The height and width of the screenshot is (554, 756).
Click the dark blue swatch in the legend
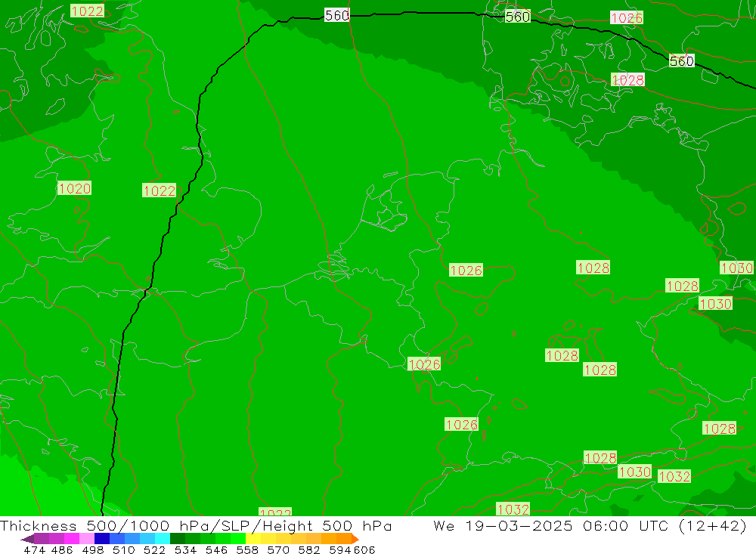coord(102,539)
